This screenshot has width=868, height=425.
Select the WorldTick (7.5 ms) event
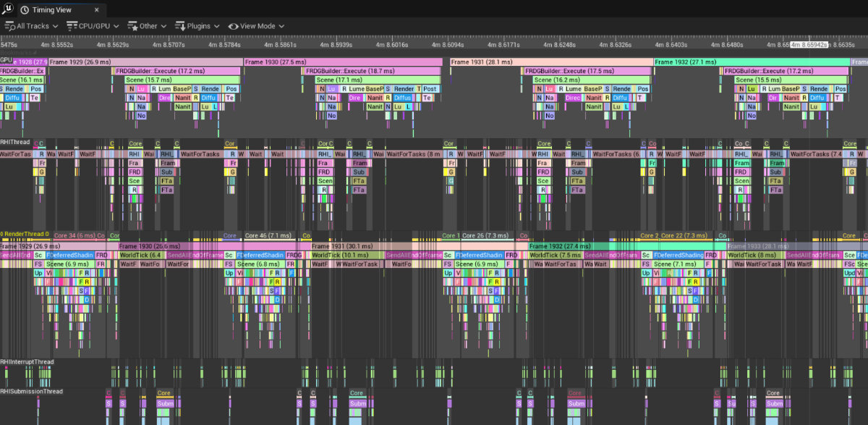[x=556, y=255]
